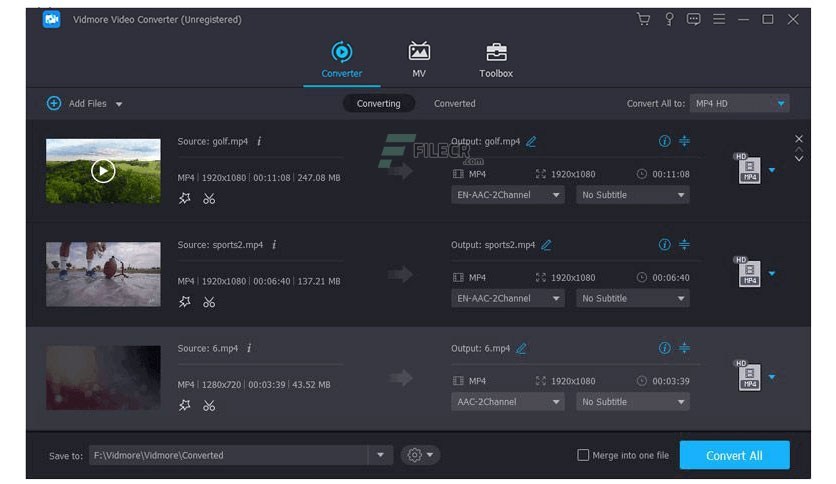Open compress settings icon for sports2.mp4

[685, 245]
